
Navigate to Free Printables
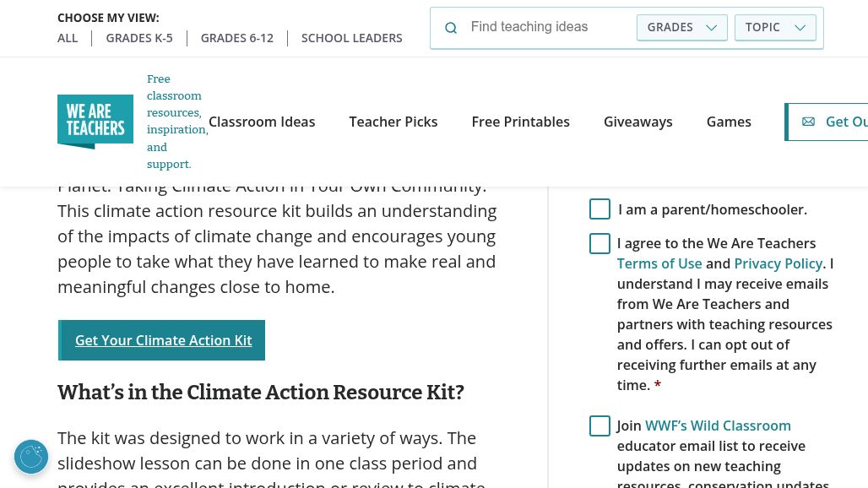click(520, 122)
